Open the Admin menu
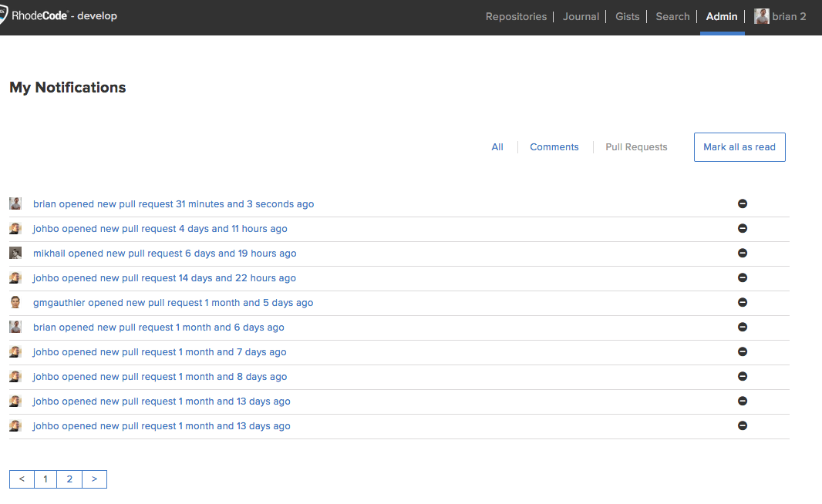The image size is (822, 504). 721,16
